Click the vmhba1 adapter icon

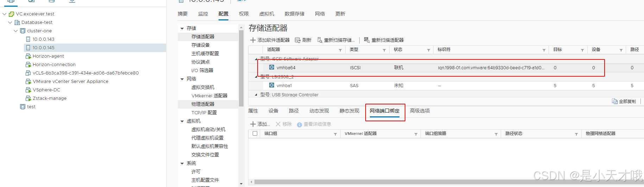(272, 85)
